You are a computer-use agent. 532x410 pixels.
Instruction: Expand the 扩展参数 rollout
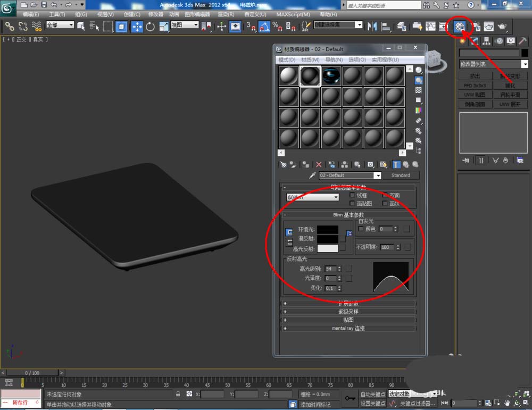[348, 303]
